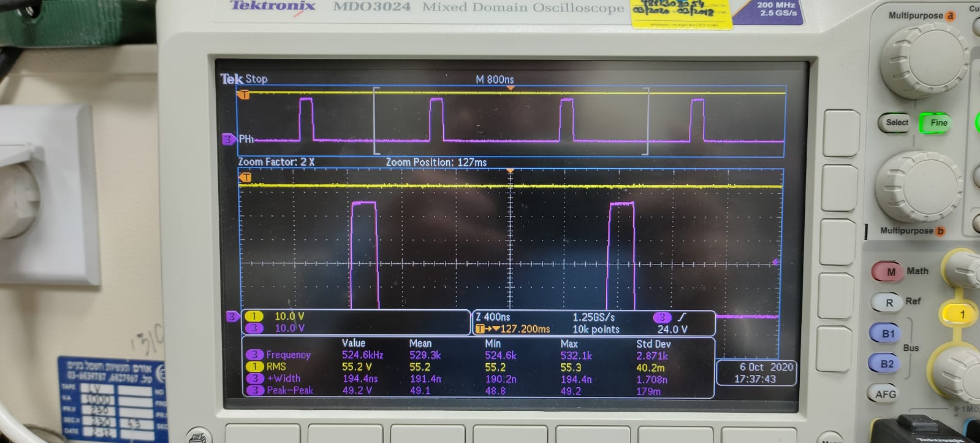980x443 pixels.
Task: Toggle the yellow channel 1 button
Action: tap(960, 315)
